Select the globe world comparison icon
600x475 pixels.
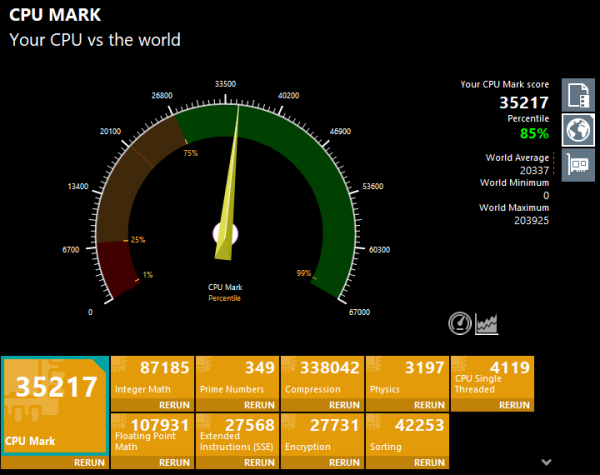[x=579, y=130]
